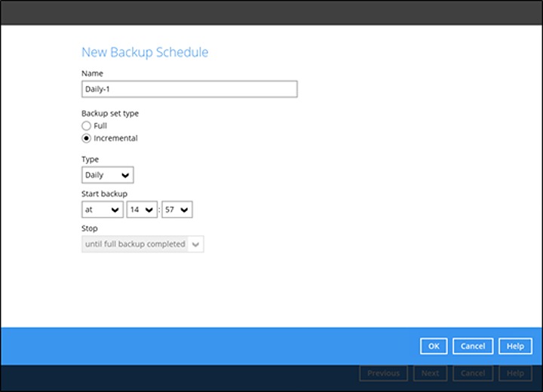
Task: Open the hour dropdown showing 14
Action: [142, 210]
